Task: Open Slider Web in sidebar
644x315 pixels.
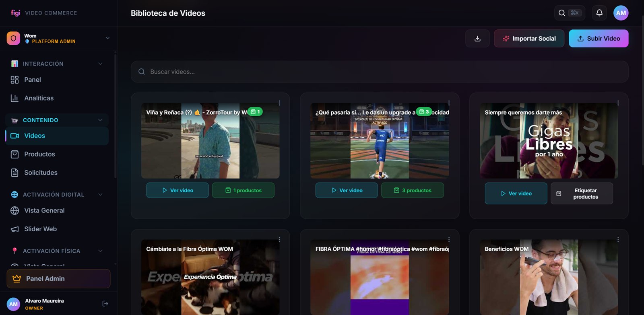Action: click(57, 229)
